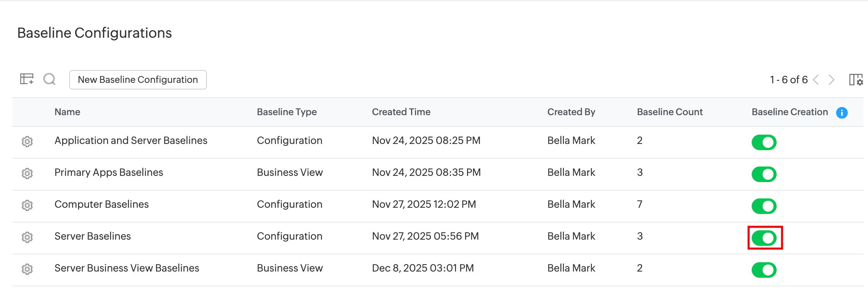
Task: Toggle baseline creation for Primary Apps Baselines
Action: (764, 174)
